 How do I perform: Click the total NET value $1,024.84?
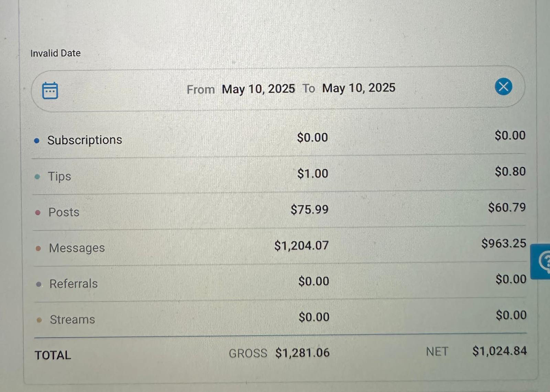[499, 351]
